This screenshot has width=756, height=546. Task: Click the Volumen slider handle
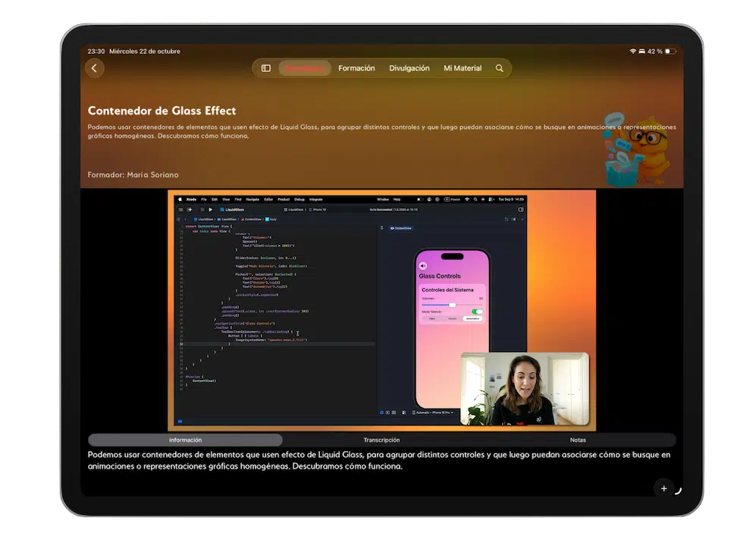coord(453,305)
